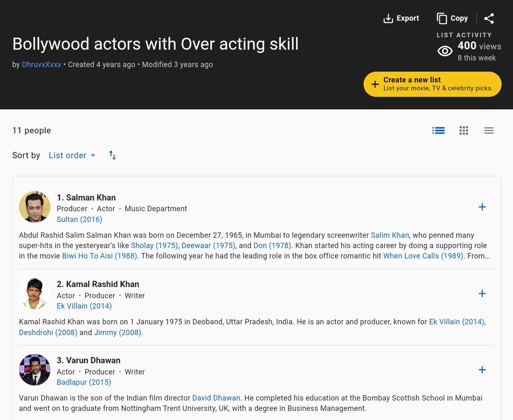This screenshot has height=420, width=513.
Task: Open Salim Khan link in bio
Action: (x=390, y=235)
